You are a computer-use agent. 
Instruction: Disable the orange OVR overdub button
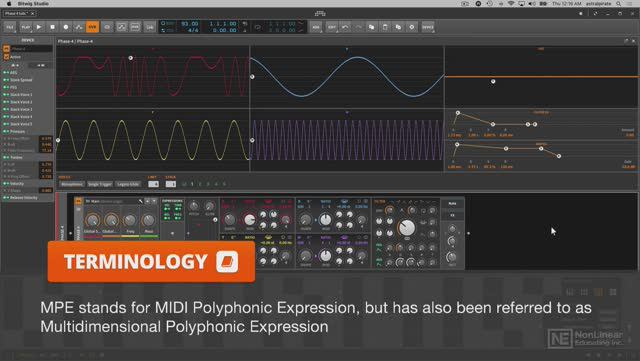(x=92, y=27)
